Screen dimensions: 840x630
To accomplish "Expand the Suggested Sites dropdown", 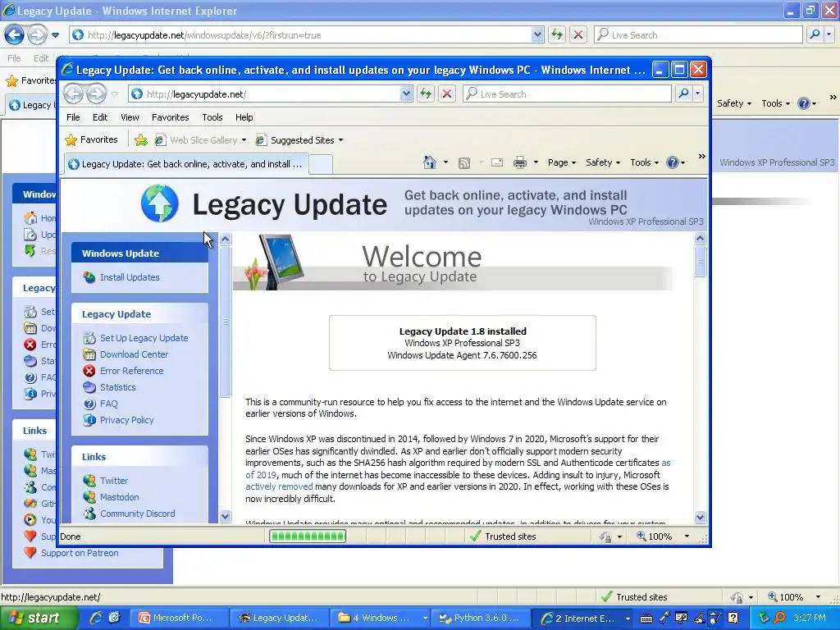I will click(340, 140).
